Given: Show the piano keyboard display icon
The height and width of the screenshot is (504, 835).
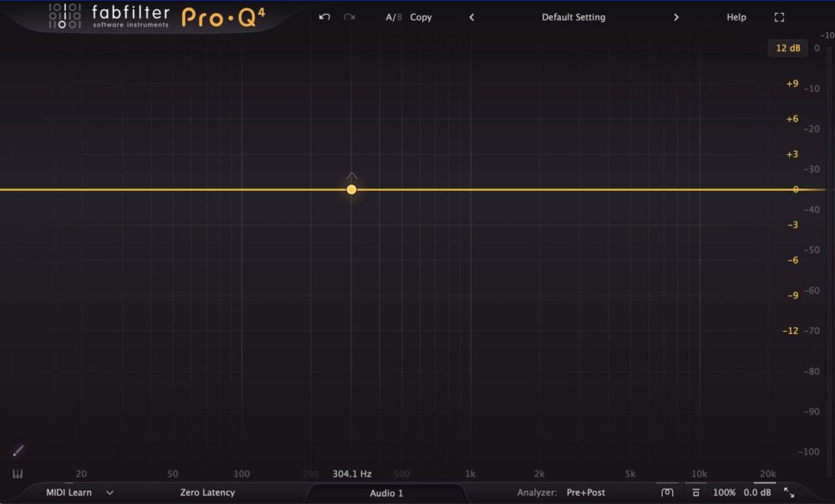Looking at the screenshot, I should 18,474.
